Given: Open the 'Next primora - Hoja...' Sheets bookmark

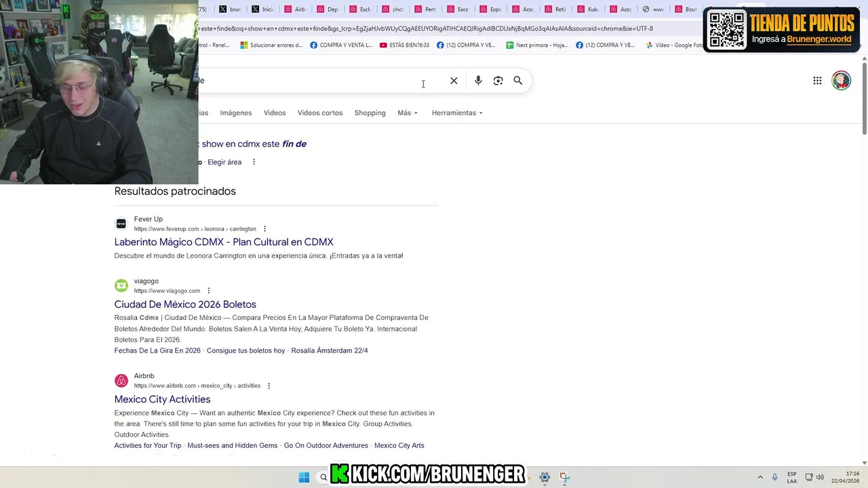Looking at the screenshot, I should [537, 45].
